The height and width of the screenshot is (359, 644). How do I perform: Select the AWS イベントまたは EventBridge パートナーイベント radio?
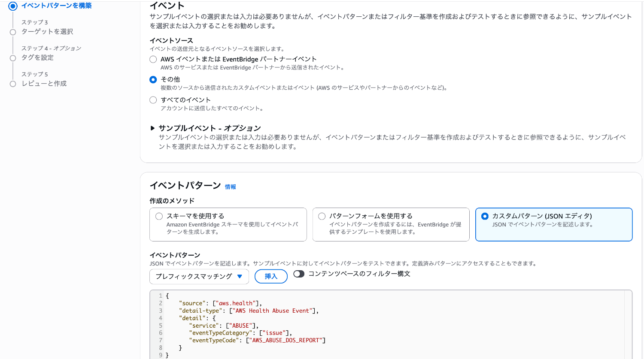[x=153, y=60]
